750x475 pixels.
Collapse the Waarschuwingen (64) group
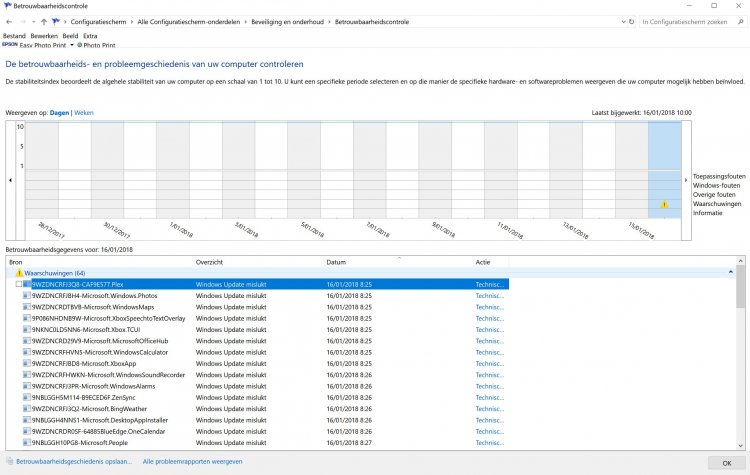(x=730, y=272)
